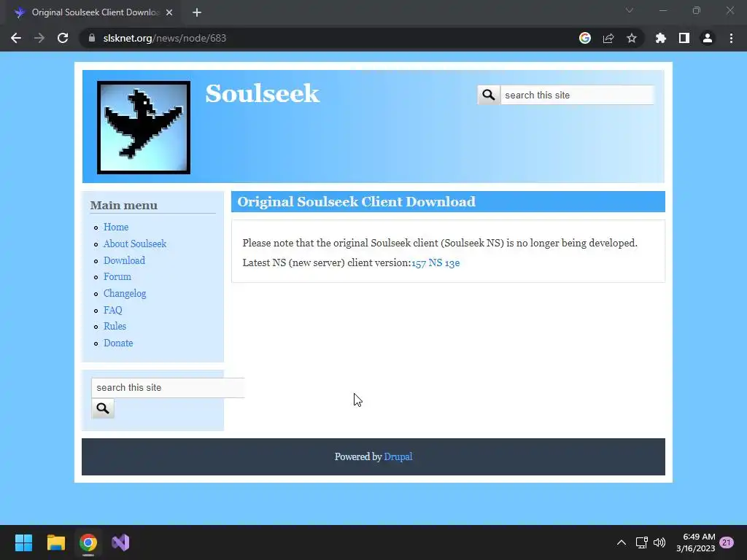
Task: Bookmark this page with the star icon
Action: click(632, 38)
